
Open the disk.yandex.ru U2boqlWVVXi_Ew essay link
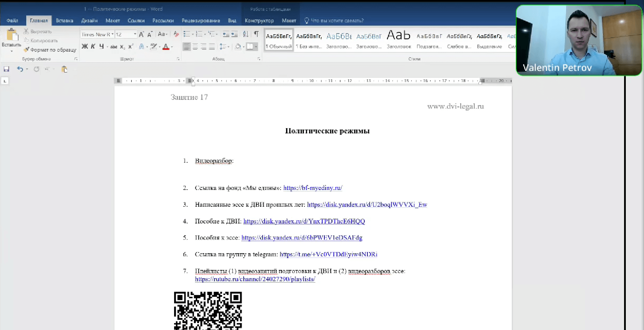coord(367,205)
